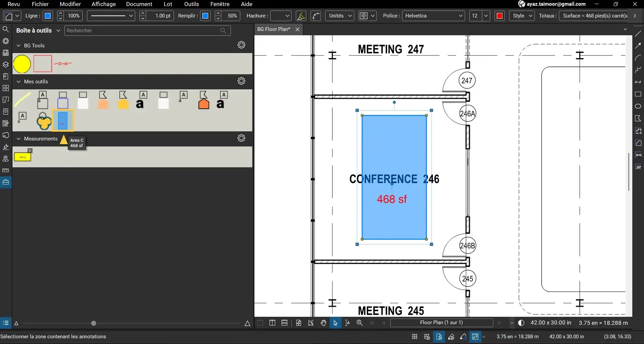Open the Document menu
Screen dimensions: 644x344
pyautogui.click(x=139, y=4)
